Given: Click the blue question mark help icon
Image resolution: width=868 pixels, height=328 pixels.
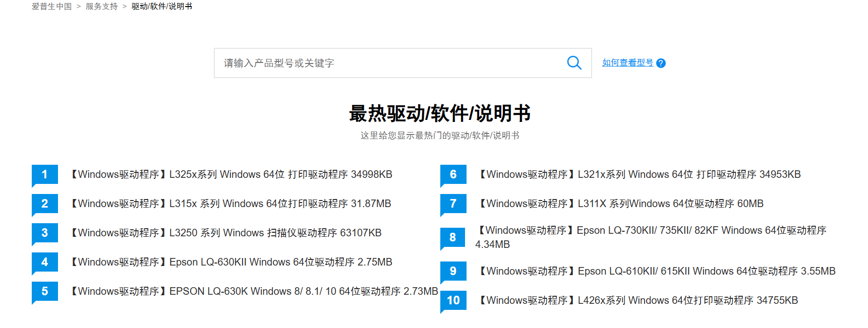Looking at the screenshot, I should point(661,63).
